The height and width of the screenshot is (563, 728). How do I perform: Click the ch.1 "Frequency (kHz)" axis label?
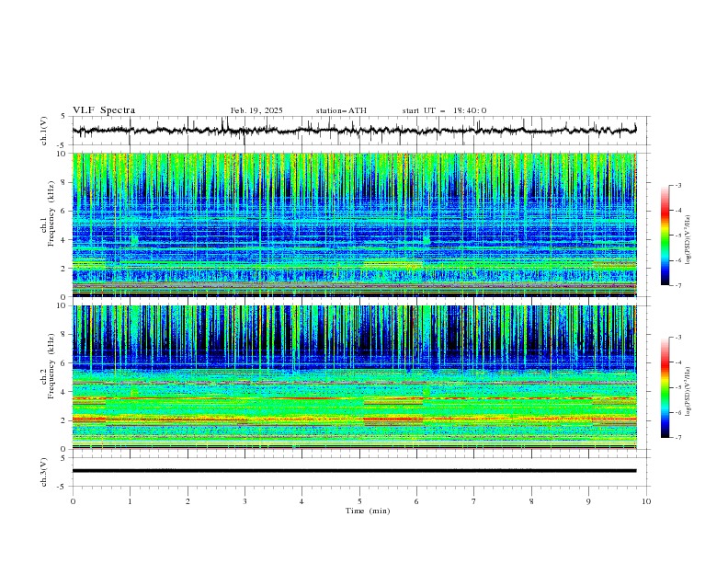click(51, 214)
